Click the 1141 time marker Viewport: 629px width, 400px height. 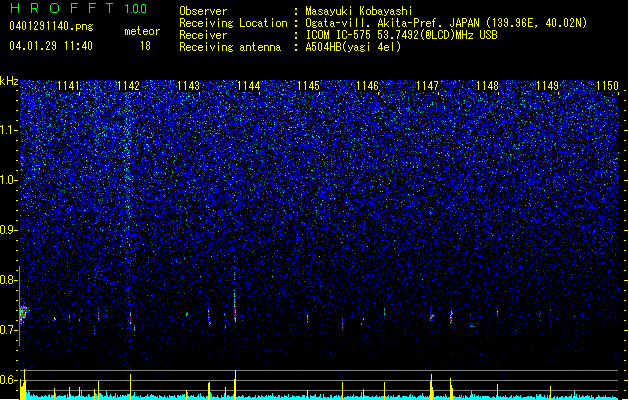click(68, 86)
